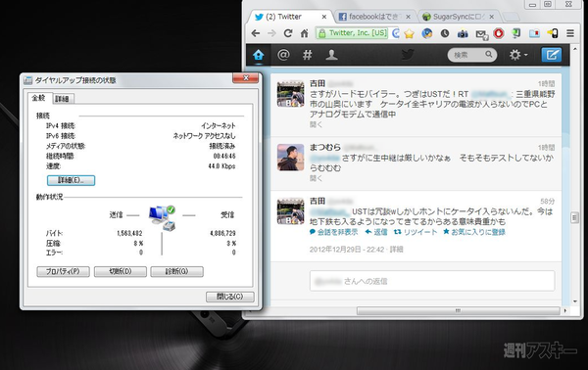This screenshot has height=370, width=588.
Task: Compose new tweet button
Action: click(x=551, y=55)
